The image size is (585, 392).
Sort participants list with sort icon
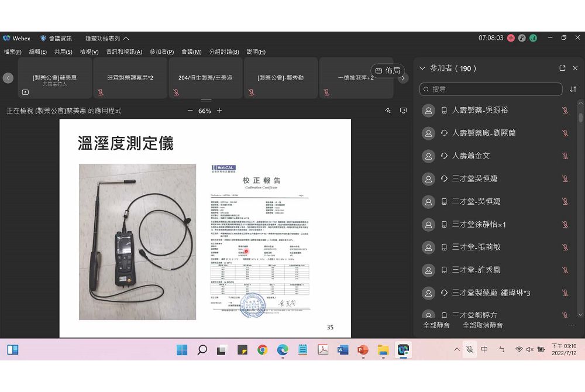point(573,89)
